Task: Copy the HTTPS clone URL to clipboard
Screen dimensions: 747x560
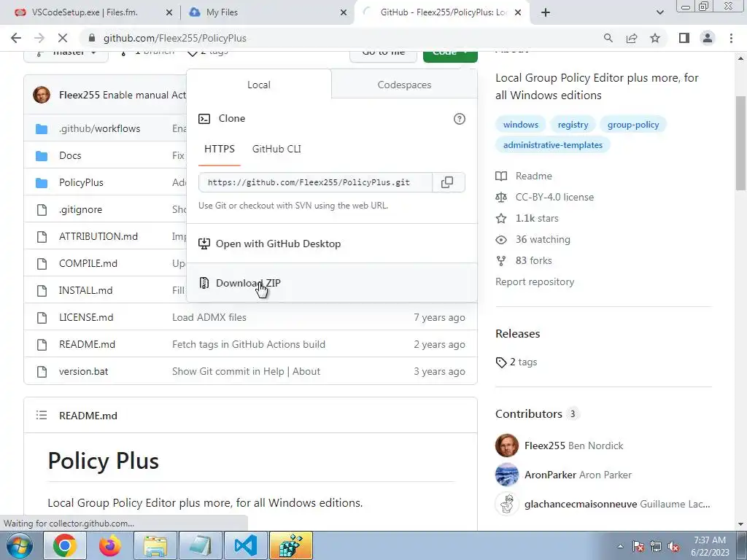Action: [x=448, y=182]
